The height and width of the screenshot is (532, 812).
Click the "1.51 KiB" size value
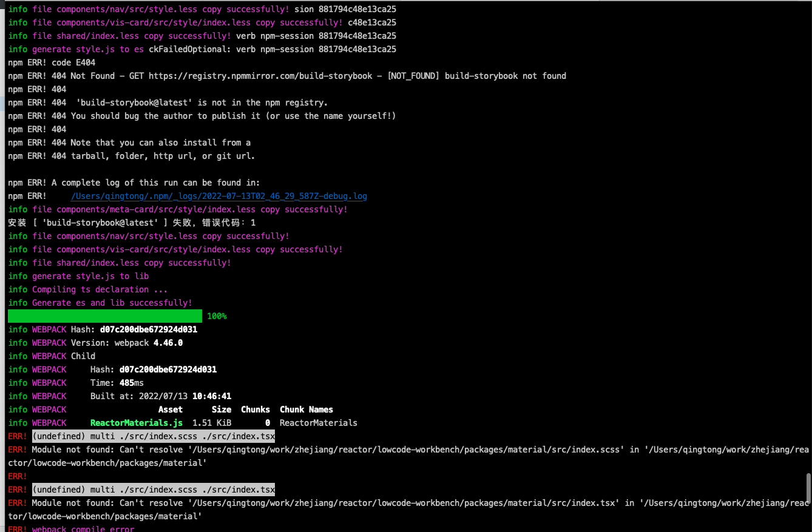(x=212, y=423)
